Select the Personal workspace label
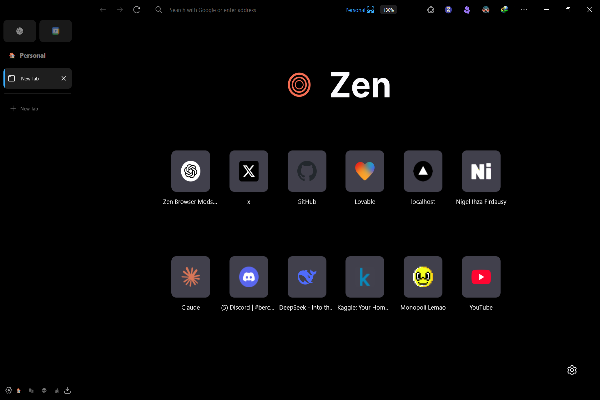This screenshot has height=400, width=600. [32, 56]
